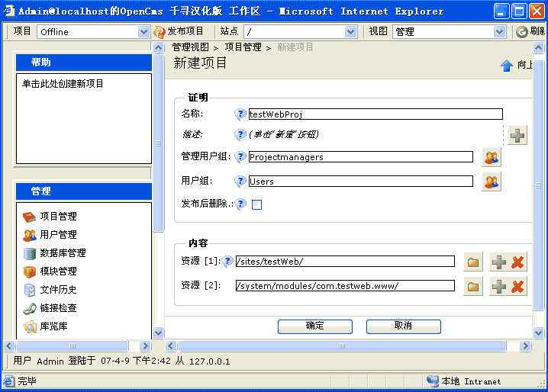Click the 链接检查 chain icon
The image size is (548, 392).
[x=30, y=308]
